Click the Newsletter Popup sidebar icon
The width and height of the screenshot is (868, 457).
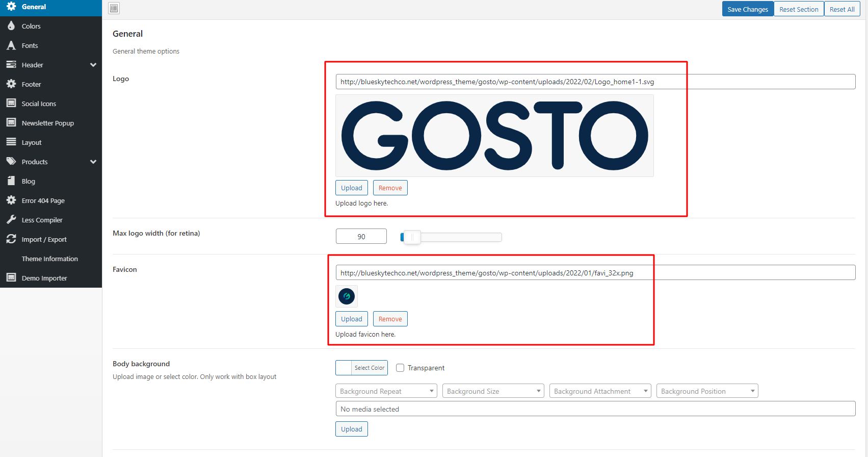pos(11,123)
